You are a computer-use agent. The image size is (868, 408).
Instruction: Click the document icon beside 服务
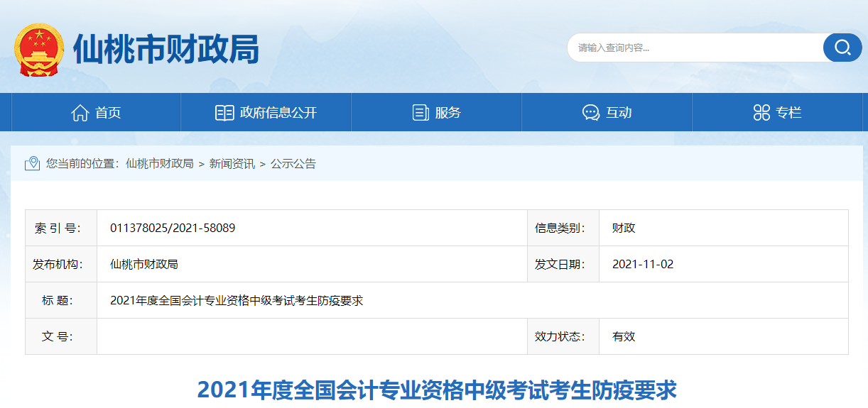[x=421, y=113]
